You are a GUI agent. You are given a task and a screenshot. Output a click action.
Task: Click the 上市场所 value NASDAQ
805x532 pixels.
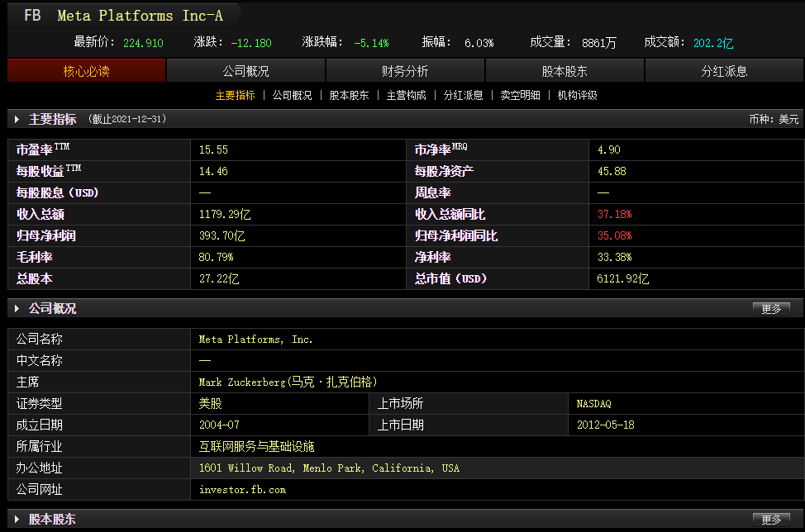point(594,404)
